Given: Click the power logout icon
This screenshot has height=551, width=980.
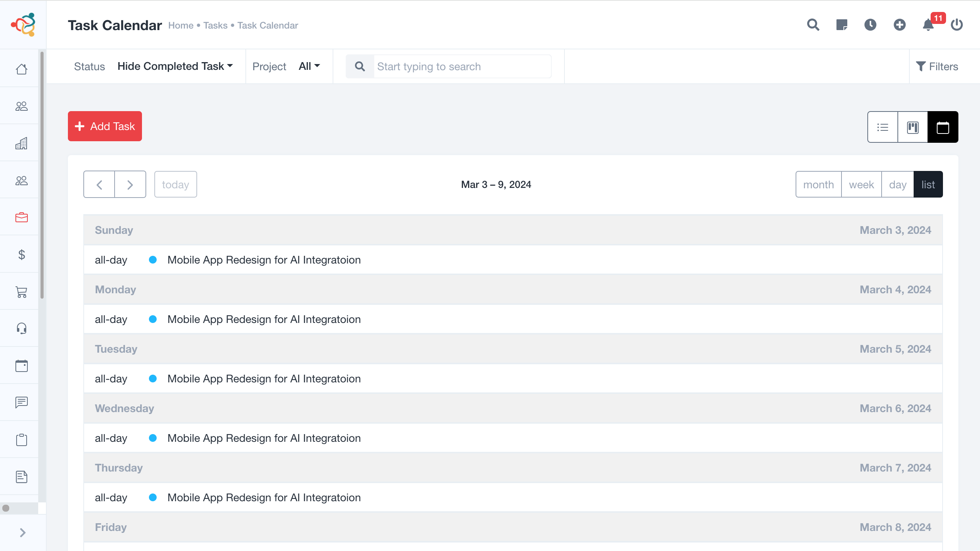Looking at the screenshot, I should [956, 25].
